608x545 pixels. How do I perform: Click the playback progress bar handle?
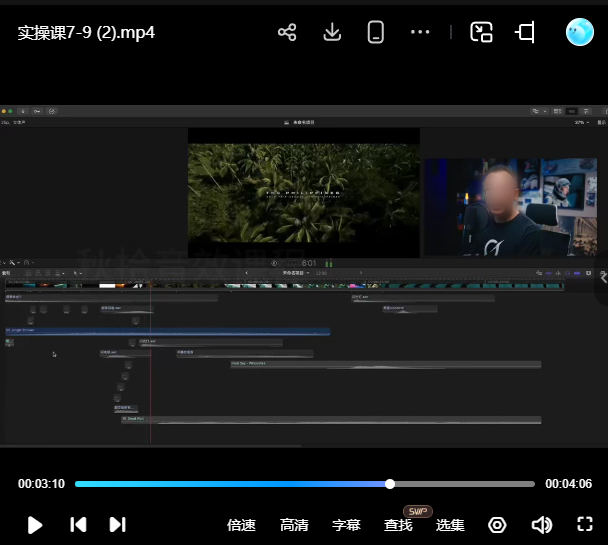click(390, 484)
